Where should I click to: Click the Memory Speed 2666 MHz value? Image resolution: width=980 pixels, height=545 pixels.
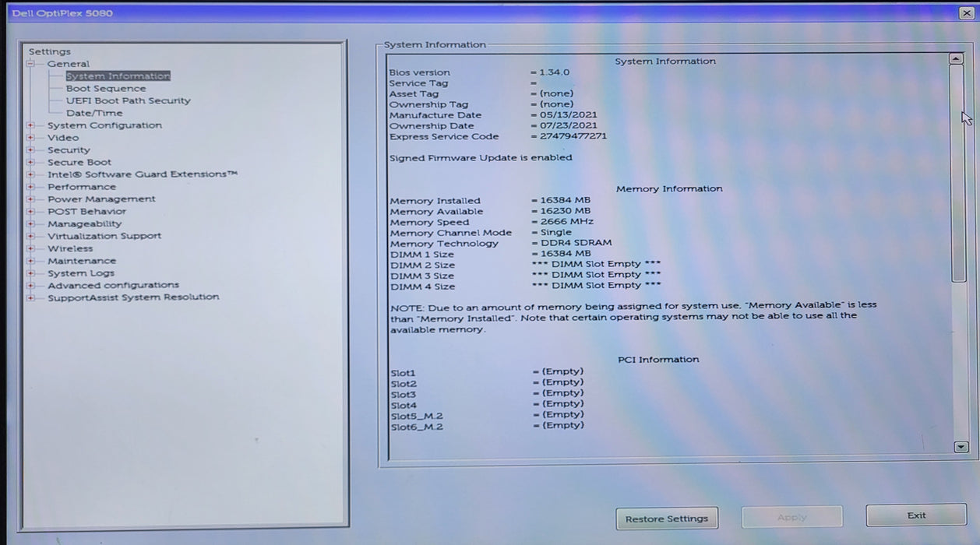pos(567,222)
